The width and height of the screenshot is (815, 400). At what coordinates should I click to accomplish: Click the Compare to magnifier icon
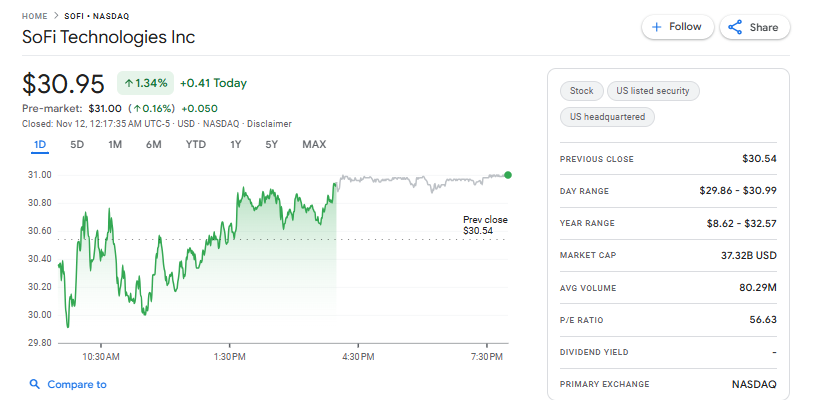pos(34,384)
